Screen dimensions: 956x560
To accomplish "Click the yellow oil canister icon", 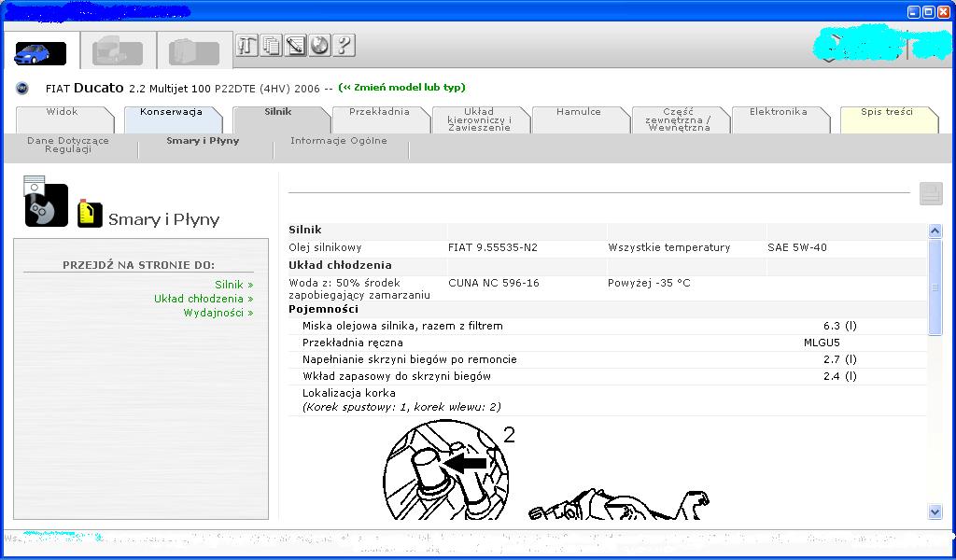I will click(x=90, y=214).
